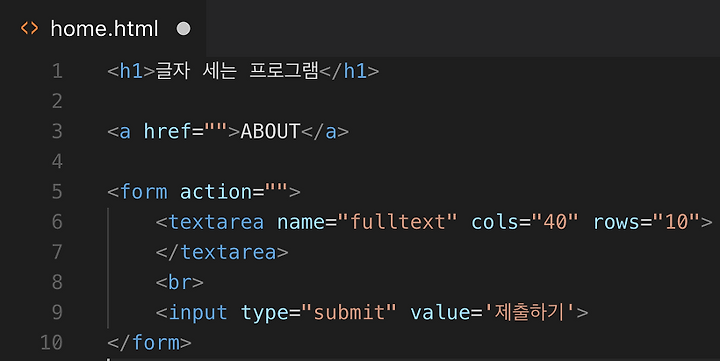Select the home.html editor tab
720x361 pixels.
point(103,28)
